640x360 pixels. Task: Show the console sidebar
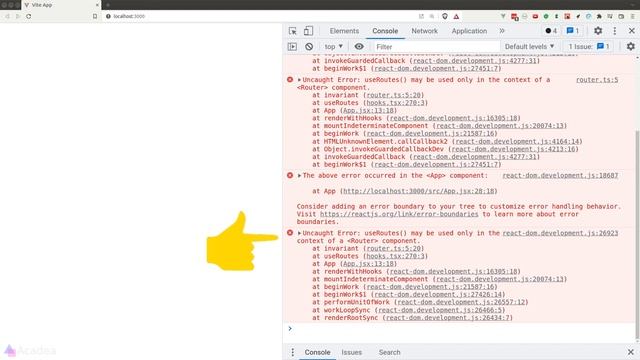(x=292, y=47)
